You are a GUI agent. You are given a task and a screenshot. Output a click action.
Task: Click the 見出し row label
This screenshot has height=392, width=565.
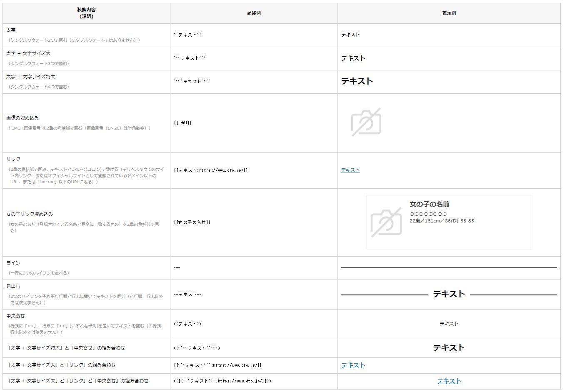[x=13, y=286]
